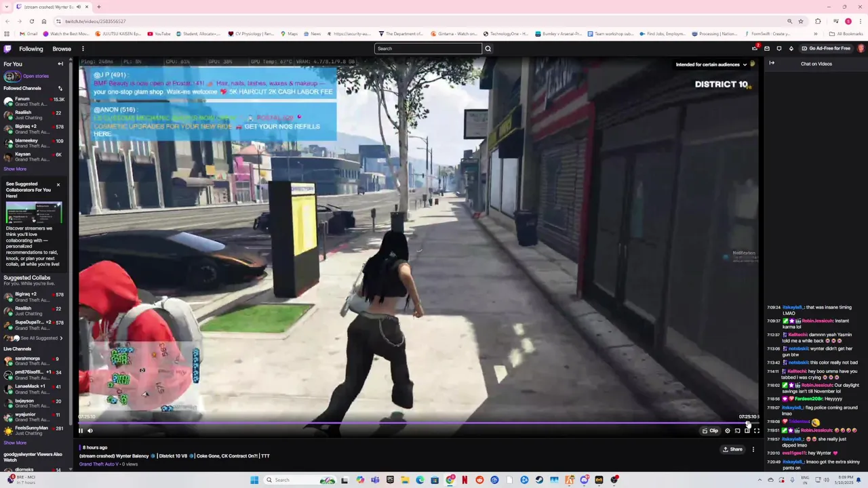Open the Twitch more options dots menu
The width and height of the screenshot is (868, 488).
(83, 49)
